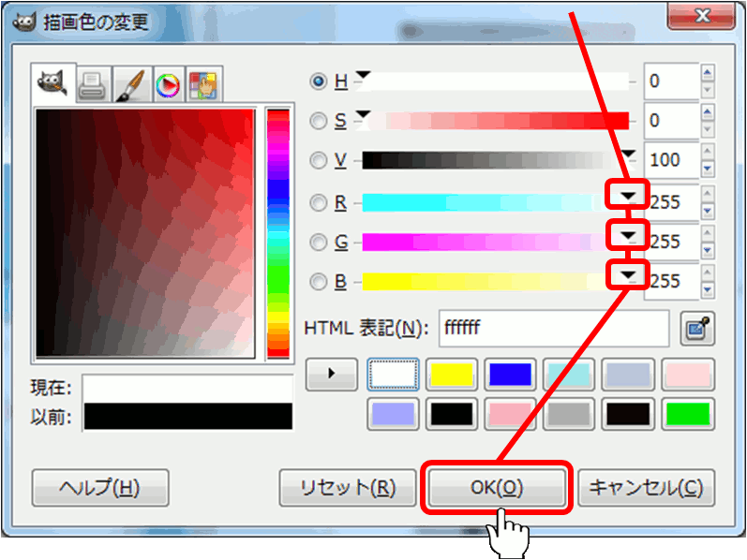Open the palette selector tab
The width and height of the screenshot is (747, 560).
pyautogui.click(x=203, y=85)
